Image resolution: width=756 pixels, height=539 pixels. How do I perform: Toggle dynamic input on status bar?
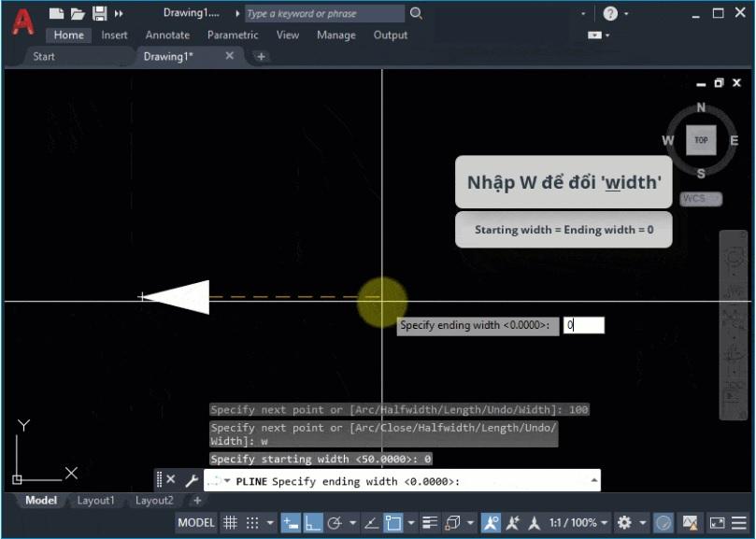[x=291, y=522]
